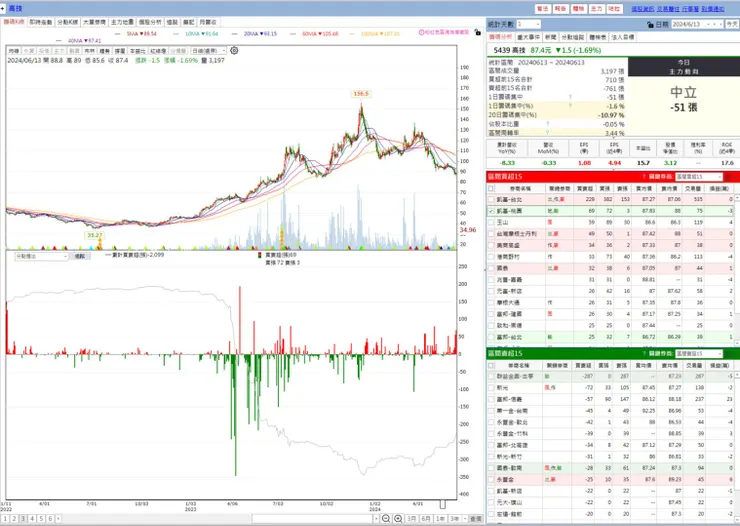Click the 60MA legend color line
Image resolution: width=740 pixels, height=526 pixels.
click(293, 34)
